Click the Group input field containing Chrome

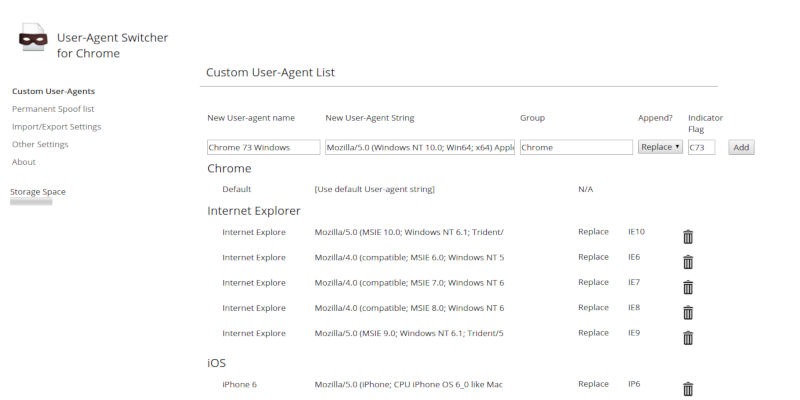coord(577,147)
